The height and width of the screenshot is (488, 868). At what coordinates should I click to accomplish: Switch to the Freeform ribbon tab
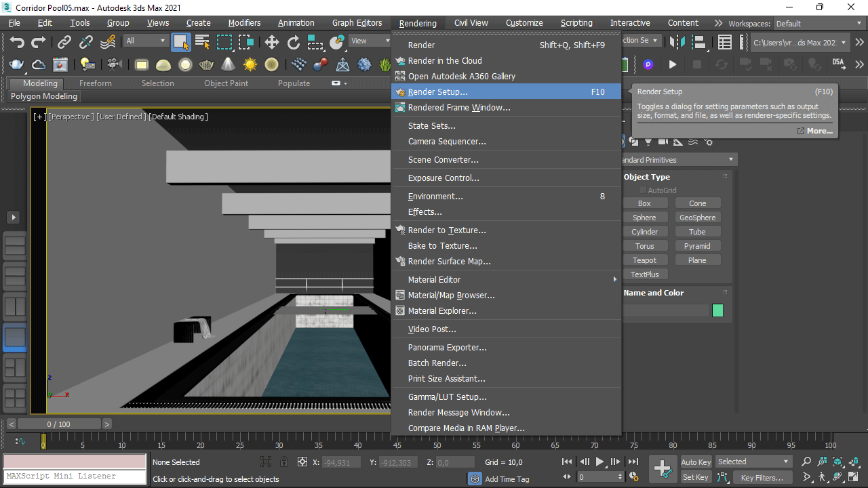94,83
